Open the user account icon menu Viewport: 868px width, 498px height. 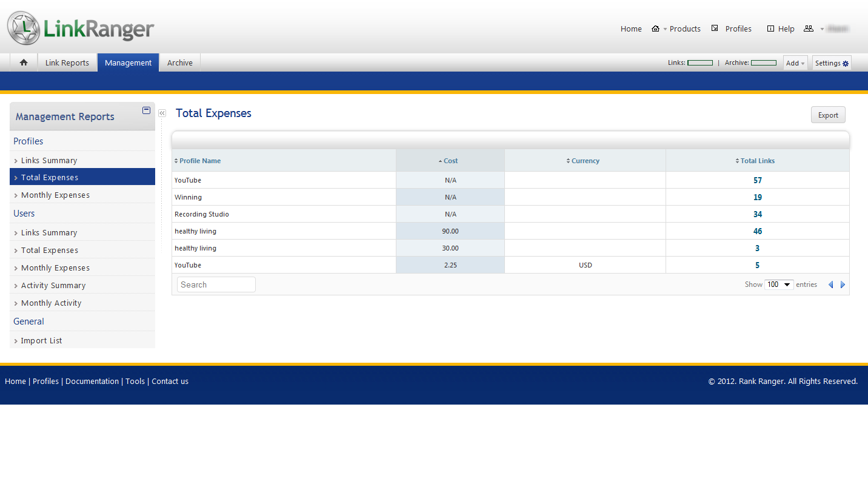(x=808, y=29)
